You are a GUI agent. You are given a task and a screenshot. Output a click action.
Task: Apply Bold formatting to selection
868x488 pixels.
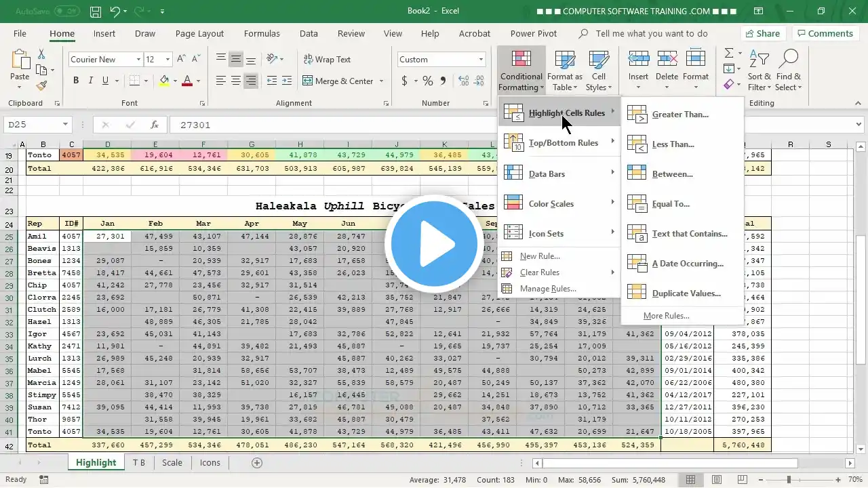76,81
